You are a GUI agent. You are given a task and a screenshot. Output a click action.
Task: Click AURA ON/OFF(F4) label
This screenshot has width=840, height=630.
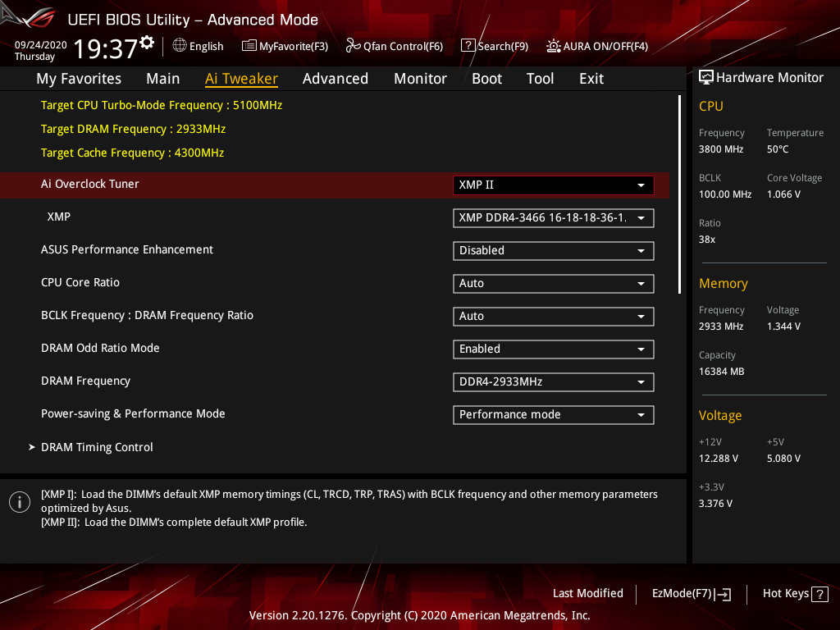(x=605, y=47)
